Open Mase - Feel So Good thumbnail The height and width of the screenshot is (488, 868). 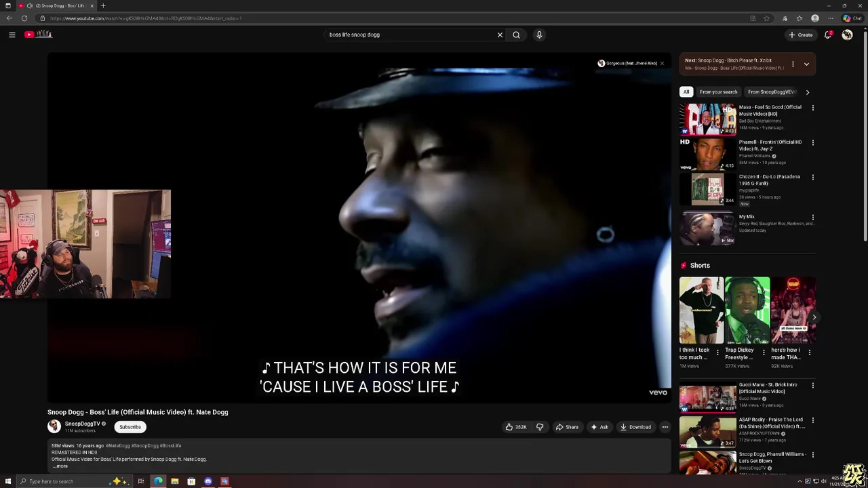point(707,119)
